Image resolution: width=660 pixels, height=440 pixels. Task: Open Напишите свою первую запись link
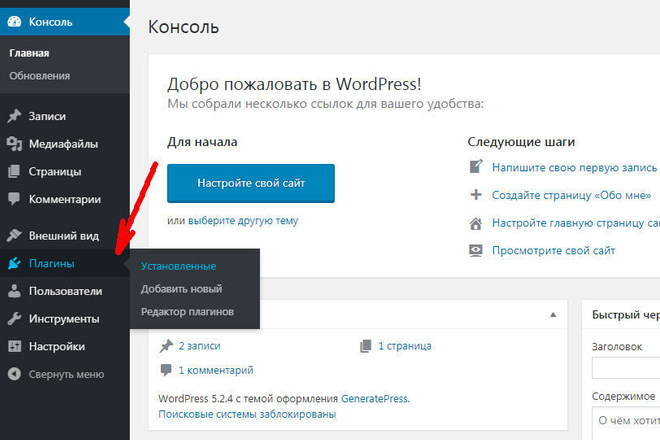click(x=574, y=168)
